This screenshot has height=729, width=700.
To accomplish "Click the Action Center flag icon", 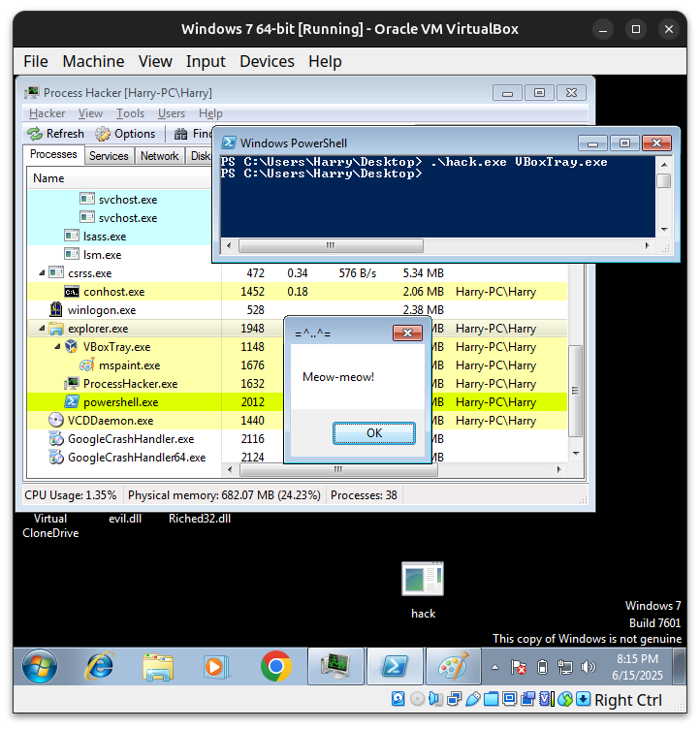I will (x=518, y=667).
